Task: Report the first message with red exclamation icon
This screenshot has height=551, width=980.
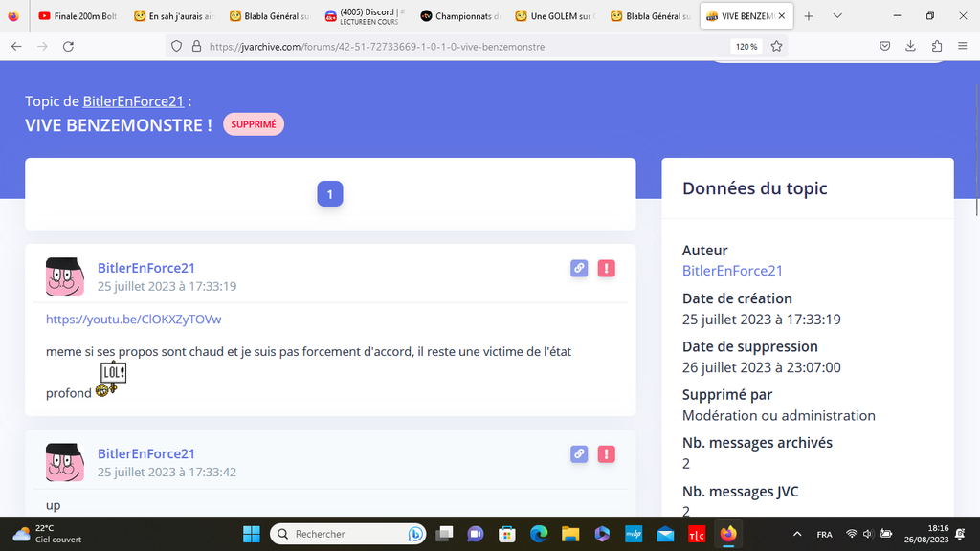Action: [x=606, y=269]
